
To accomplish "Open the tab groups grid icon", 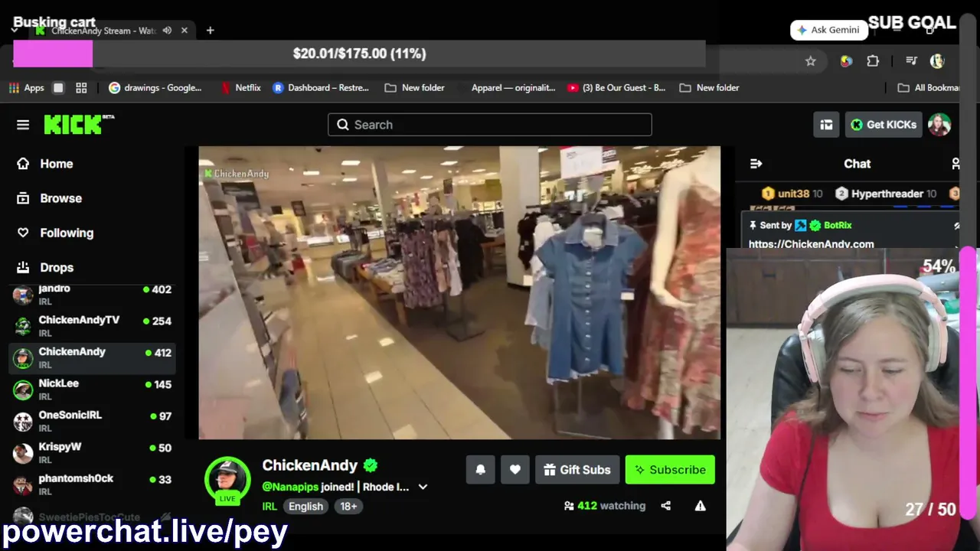I will coord(81,88).
